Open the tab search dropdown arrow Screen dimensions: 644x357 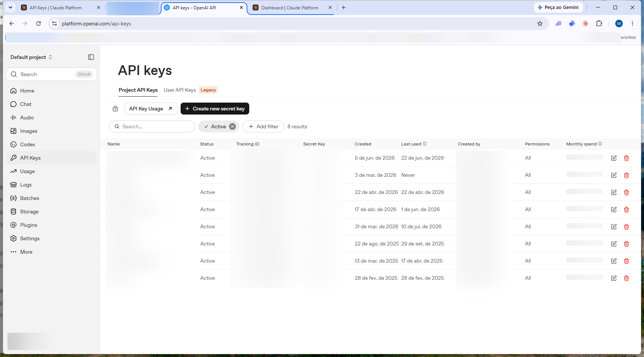10,7
